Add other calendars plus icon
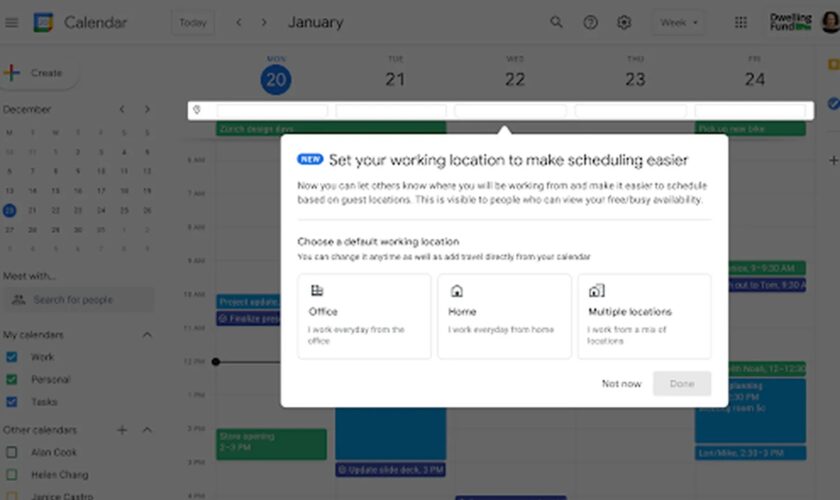 click(122, 430)
